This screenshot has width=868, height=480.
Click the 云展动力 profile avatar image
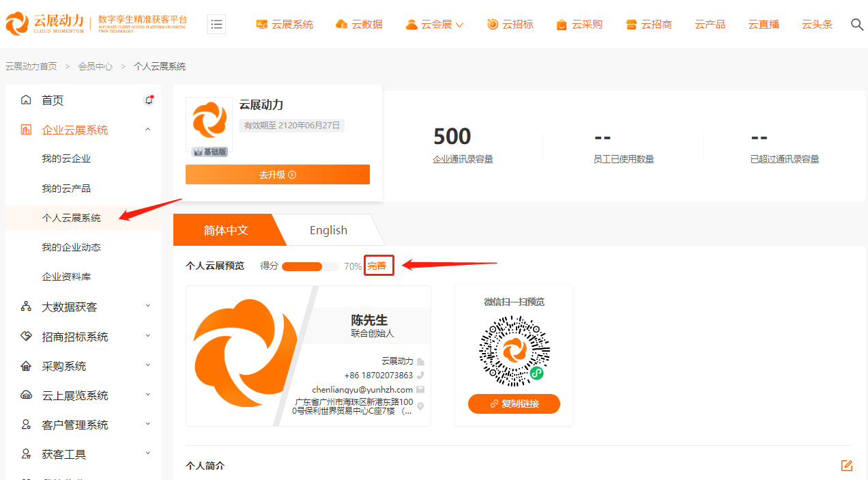[x=209, y=120]
